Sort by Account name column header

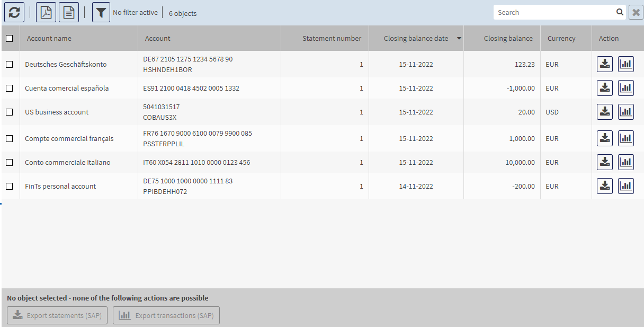(49, 38)
